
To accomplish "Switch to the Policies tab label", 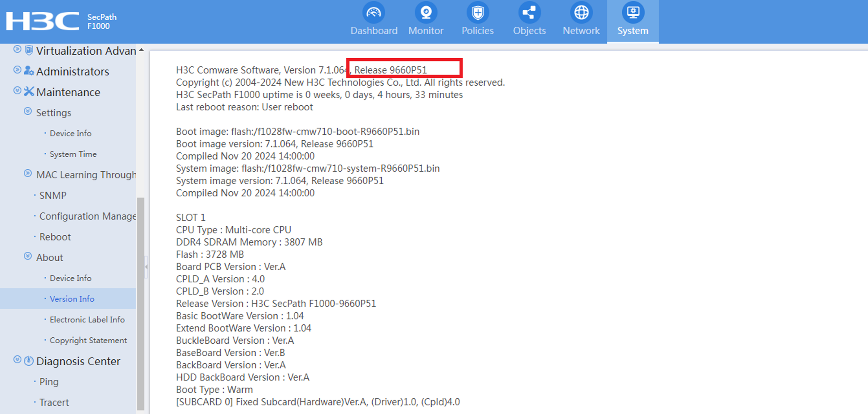I will (x=478, y=30).
